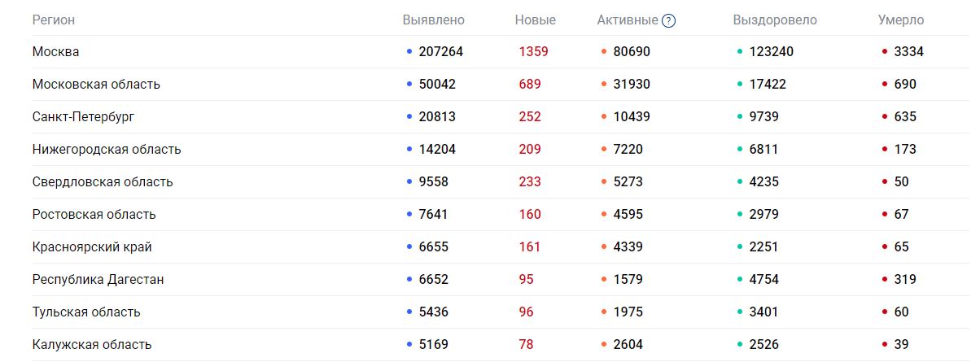Click the Нижегородская область region
Image resolution: width=980 pixels, height=362 pixels.
[x=107, y=149]
